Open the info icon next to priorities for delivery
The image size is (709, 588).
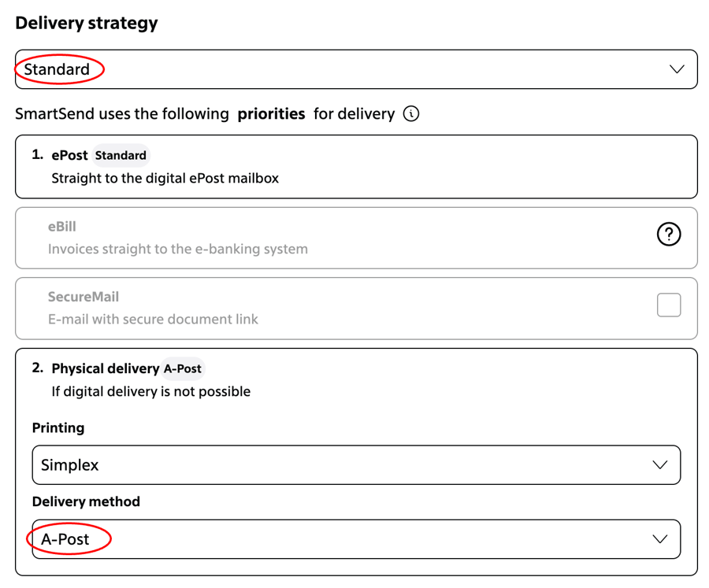(x=411, y=113)
